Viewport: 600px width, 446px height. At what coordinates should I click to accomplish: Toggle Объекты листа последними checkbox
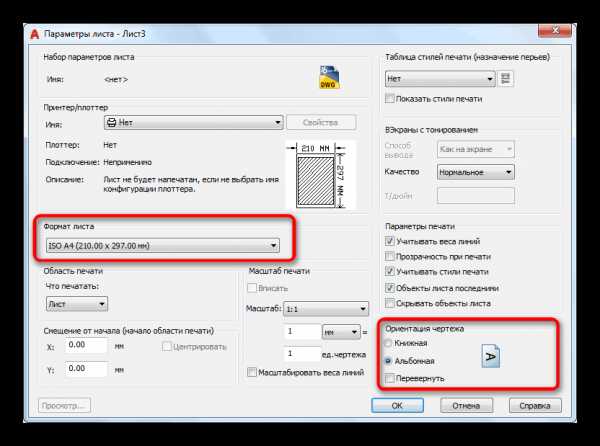pyautogui.click(x=390, y=288)
